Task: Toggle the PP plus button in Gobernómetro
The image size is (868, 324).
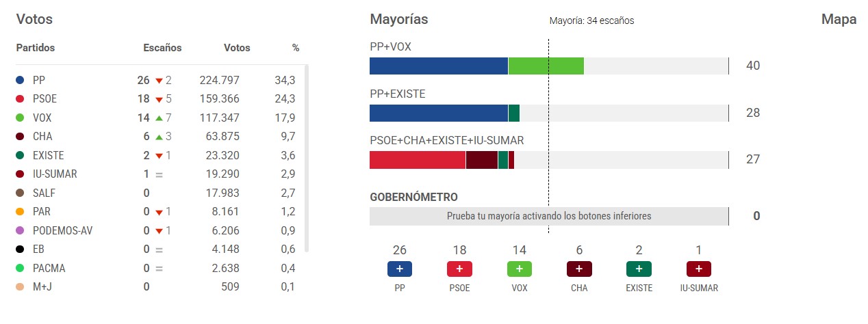Action: point(399,269)
